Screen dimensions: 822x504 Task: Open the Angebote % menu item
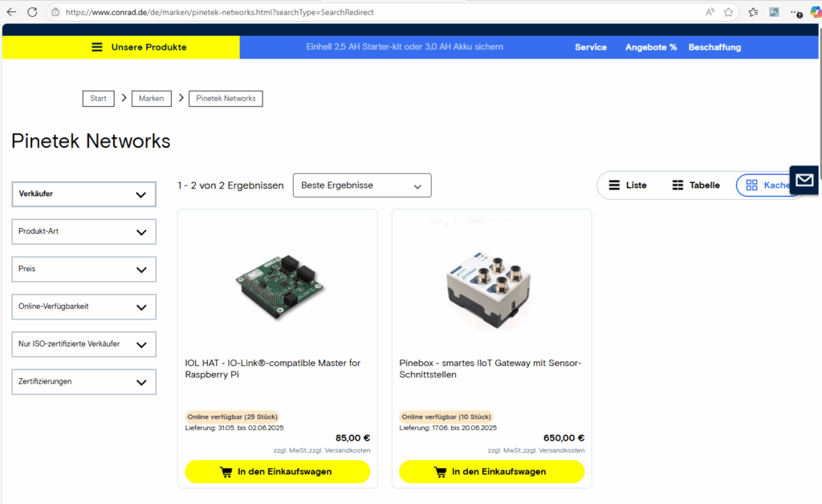coord(651,47)
